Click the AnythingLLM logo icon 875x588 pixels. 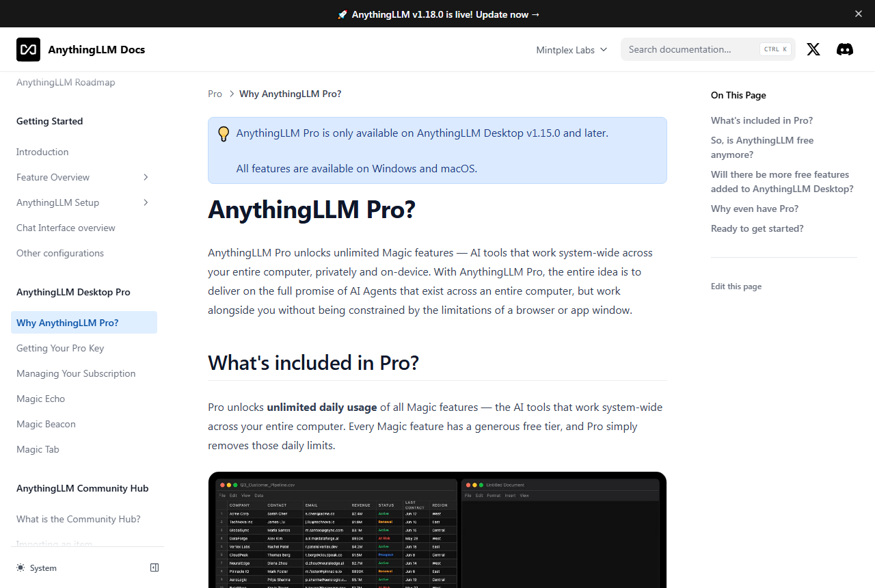28,49
